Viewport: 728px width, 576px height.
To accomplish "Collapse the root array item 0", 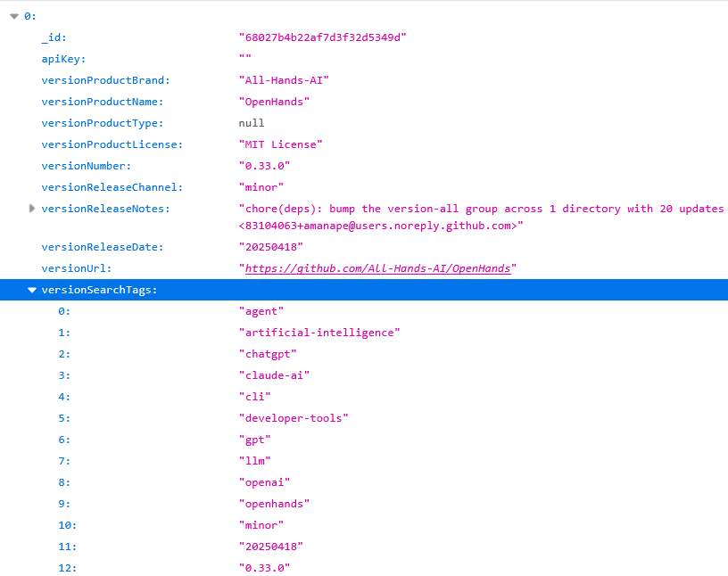I will [x=14, y=16].
